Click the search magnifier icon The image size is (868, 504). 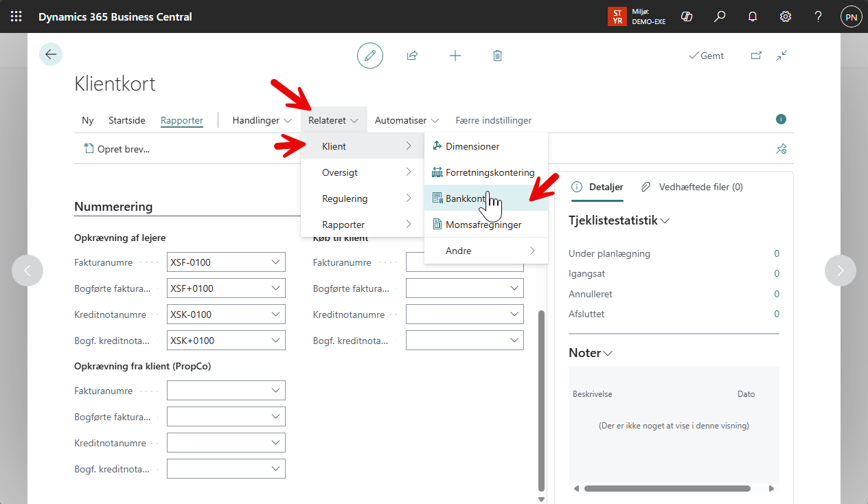[x=720, y=16]
